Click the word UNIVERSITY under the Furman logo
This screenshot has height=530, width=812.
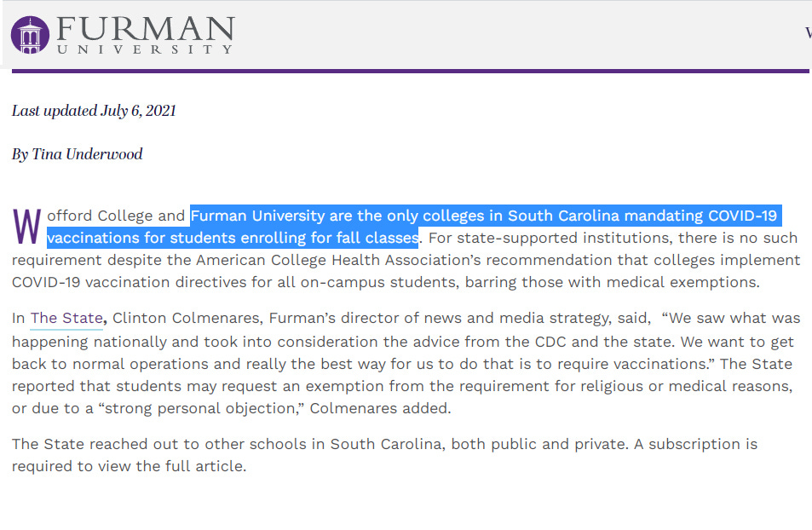pos(145,49)
